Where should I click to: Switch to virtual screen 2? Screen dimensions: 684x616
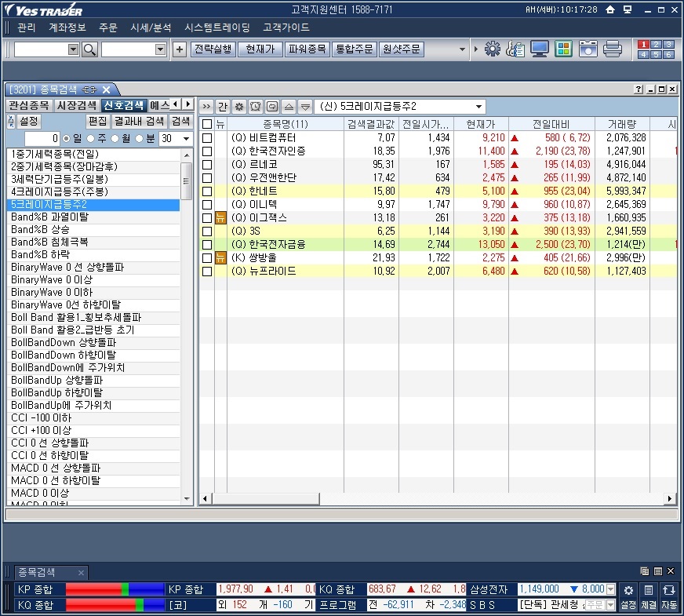(x=656, y=44)
